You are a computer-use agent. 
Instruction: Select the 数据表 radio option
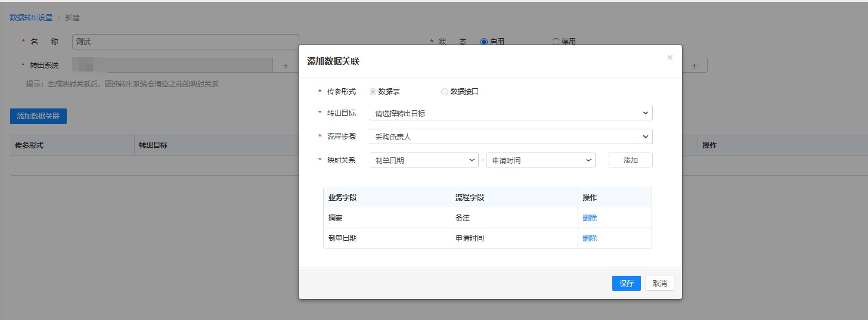tap(373, 92)
